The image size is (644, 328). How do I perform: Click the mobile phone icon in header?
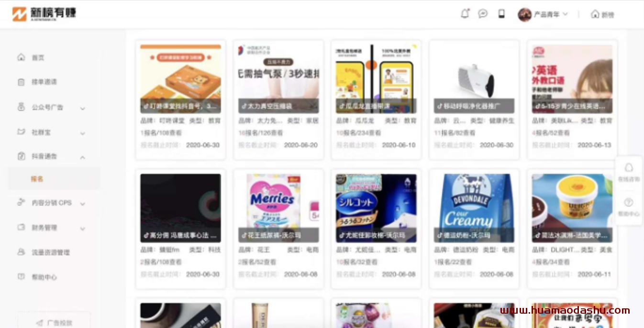tap(501, 14)
